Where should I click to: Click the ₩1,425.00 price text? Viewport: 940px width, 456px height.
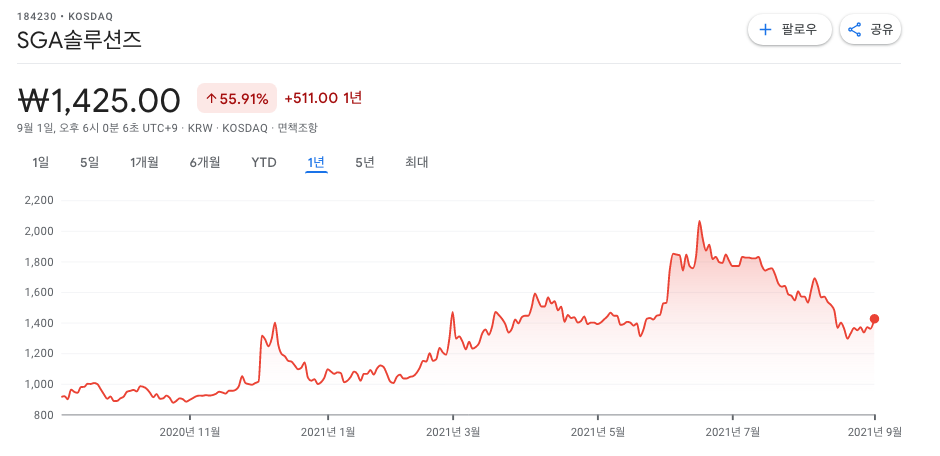[100, 100]
